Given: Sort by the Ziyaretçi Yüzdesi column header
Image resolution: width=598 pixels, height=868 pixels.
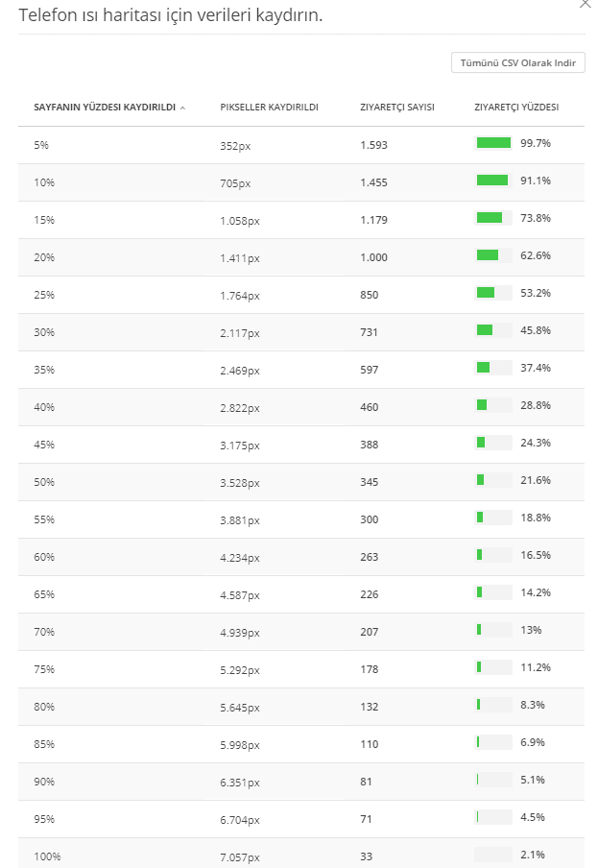Looking at the screenshot, I should point(516,107).
